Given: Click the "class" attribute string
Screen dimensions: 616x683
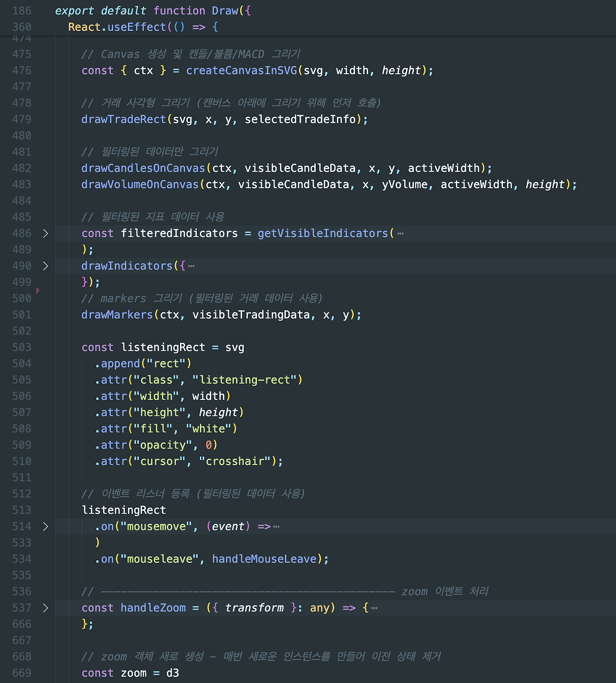Looking at the screenshot, I should point(156,380).
